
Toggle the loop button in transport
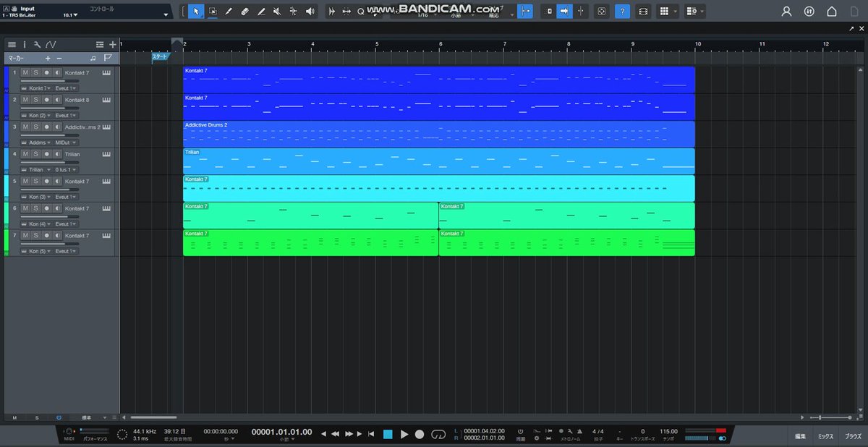438,434
